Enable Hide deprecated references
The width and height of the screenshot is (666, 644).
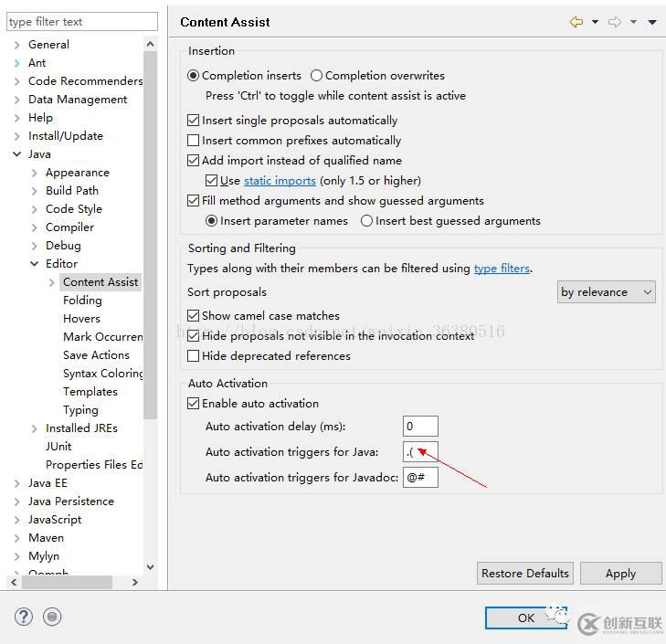click(x=193, y=355)
